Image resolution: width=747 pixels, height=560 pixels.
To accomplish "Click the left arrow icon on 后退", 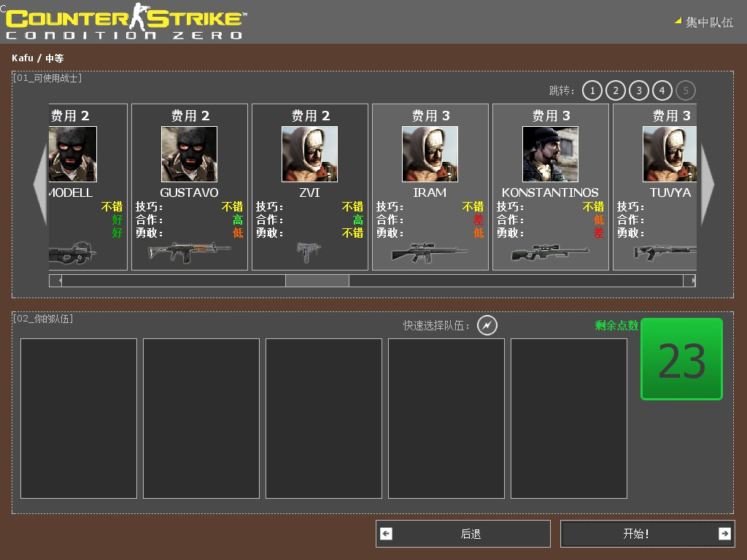I will click(x=387, y=534).
